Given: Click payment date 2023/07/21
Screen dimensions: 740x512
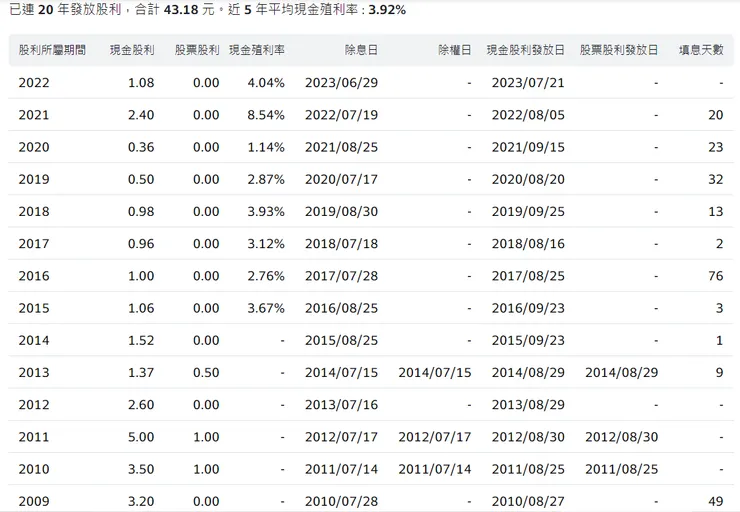Looking at the screenshot, I should click(x=528, y=83).
